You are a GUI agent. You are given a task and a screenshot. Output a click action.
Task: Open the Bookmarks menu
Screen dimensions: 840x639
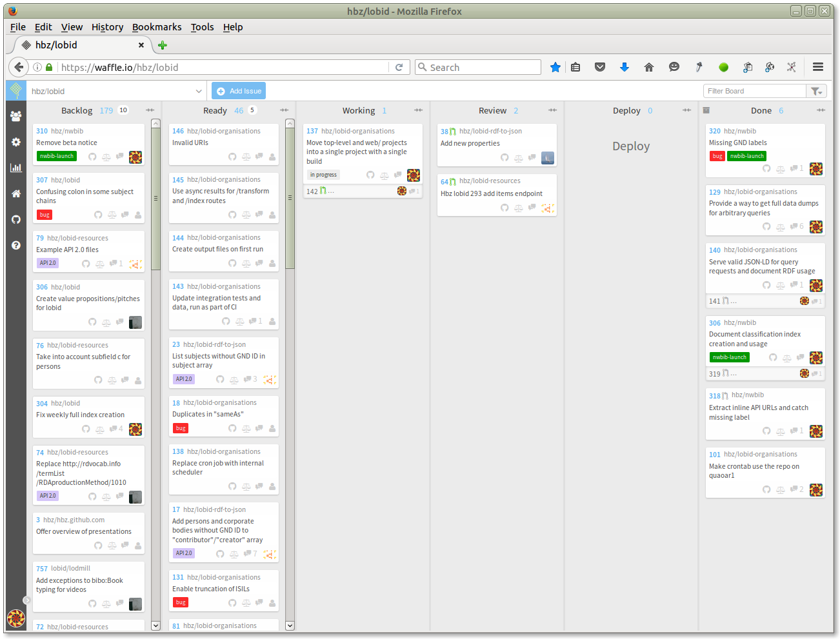pyautogui.click(x=157, y=27)
